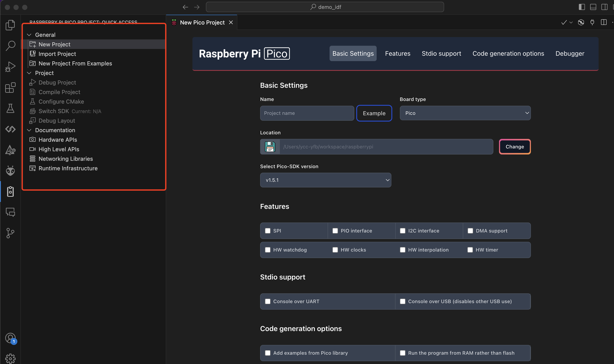Open the Board type dropdown
614x364 pixels.
(465, 113)
